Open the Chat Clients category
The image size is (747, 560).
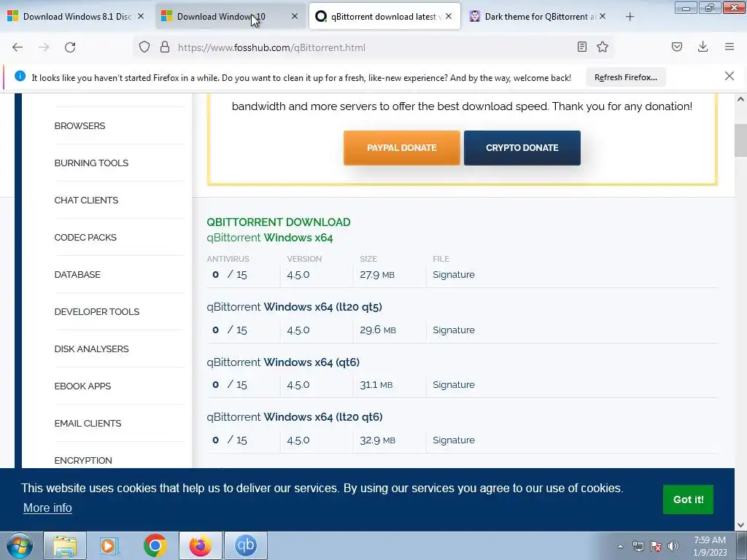tap(86, 201)
